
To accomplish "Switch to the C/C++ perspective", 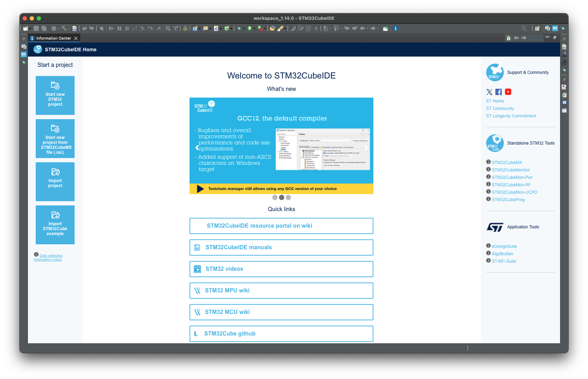I will point(547,28).
